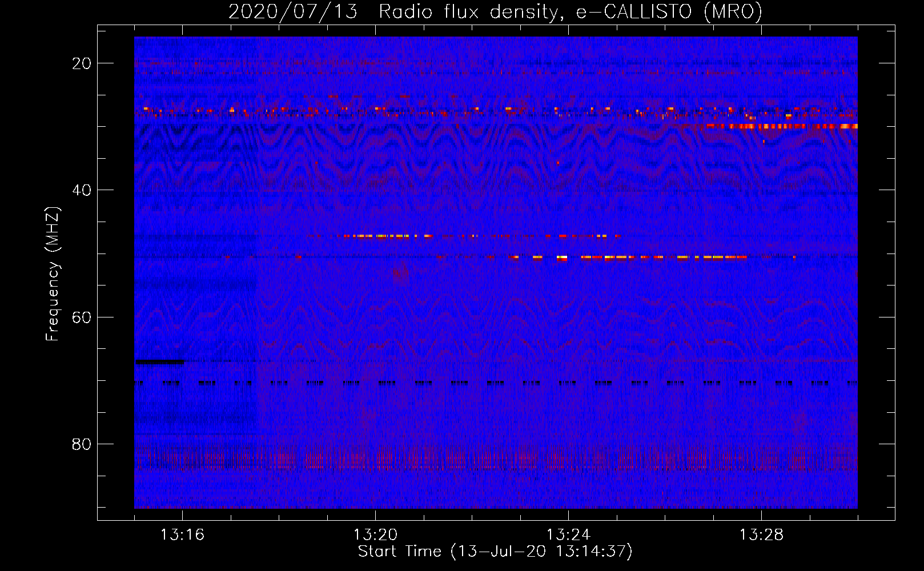Screen dimensions: 924x571
Task: Click the bright emission streak near 30 MHz after 13:27
Action: [782, 126]
